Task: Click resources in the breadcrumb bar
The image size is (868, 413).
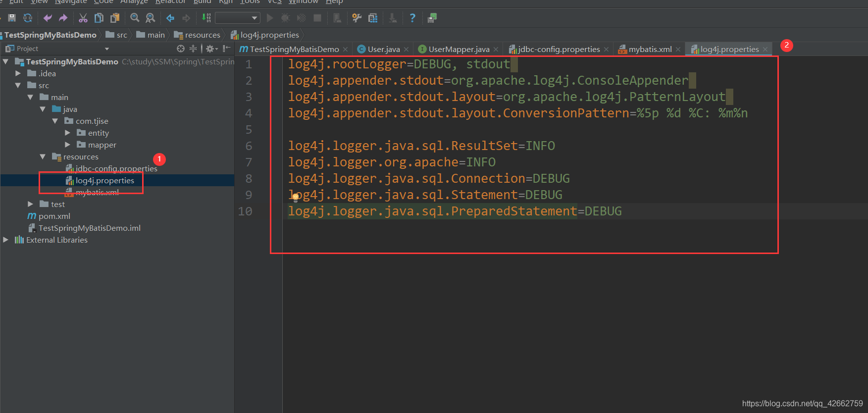Action: tap(197, 35)
